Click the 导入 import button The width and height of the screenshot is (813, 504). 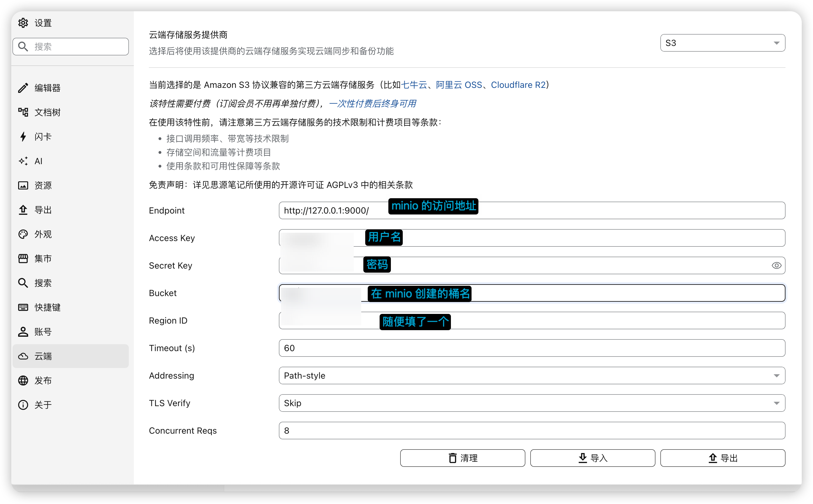(x=592, y=458)
